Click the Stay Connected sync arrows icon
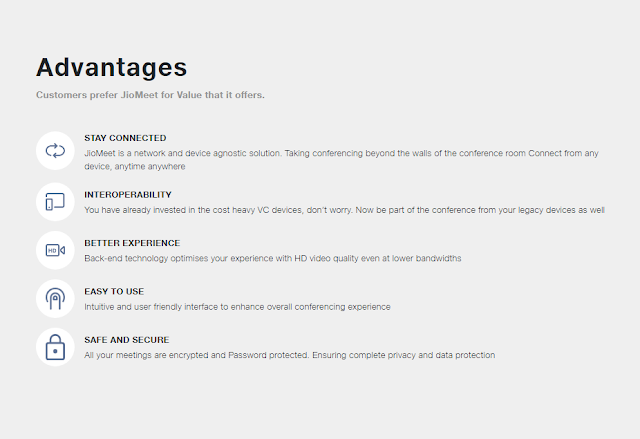The width and height of the screenshot is (640, 439). pos(55,151)
